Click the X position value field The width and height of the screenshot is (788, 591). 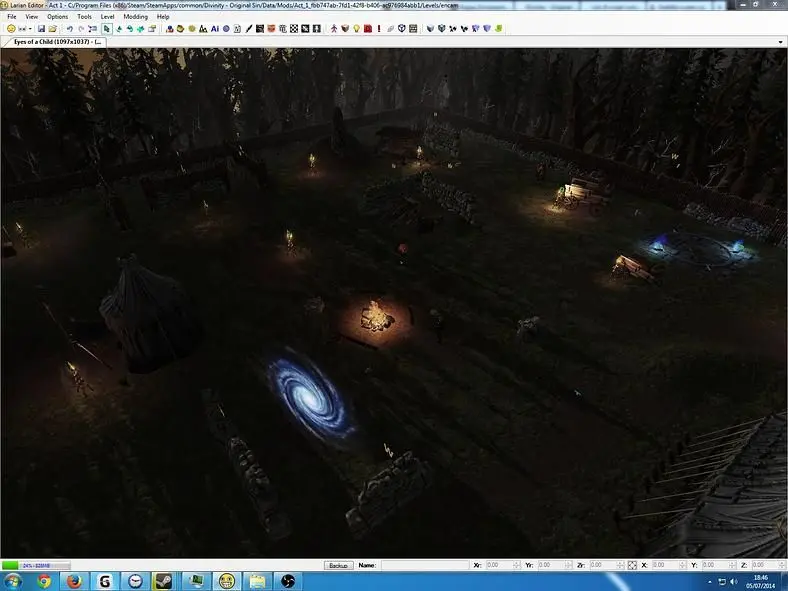665,565
